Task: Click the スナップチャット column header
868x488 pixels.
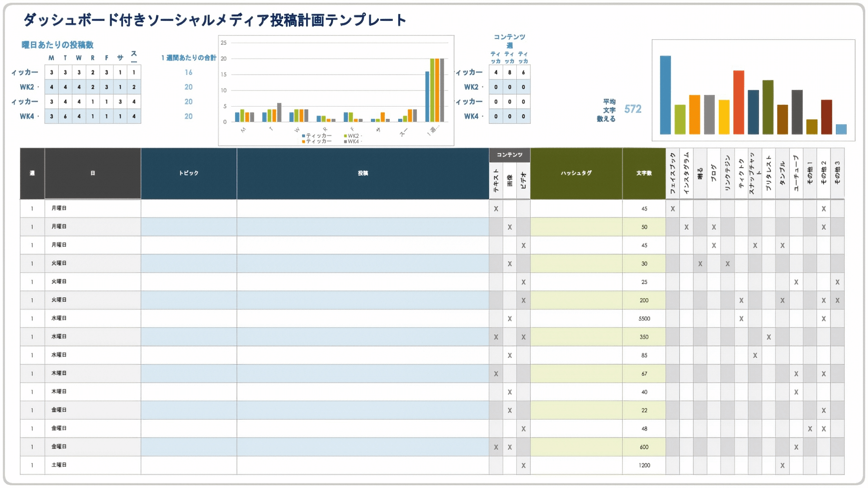Action: pyautogui.click(x=755, y=174)
